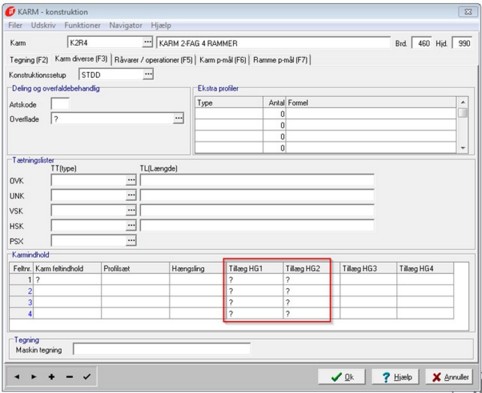
Task: Switch to Karm diverse (F3) tab
Action: (x=81, y=59)
